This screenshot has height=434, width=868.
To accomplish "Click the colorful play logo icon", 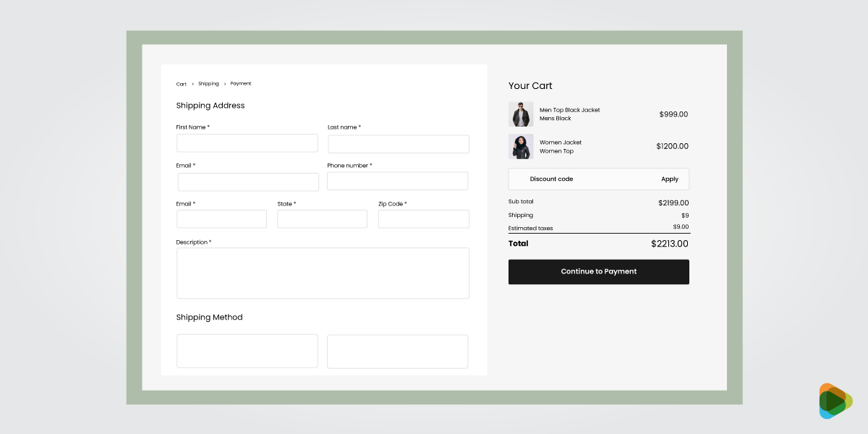I will (x=835, y=401).
